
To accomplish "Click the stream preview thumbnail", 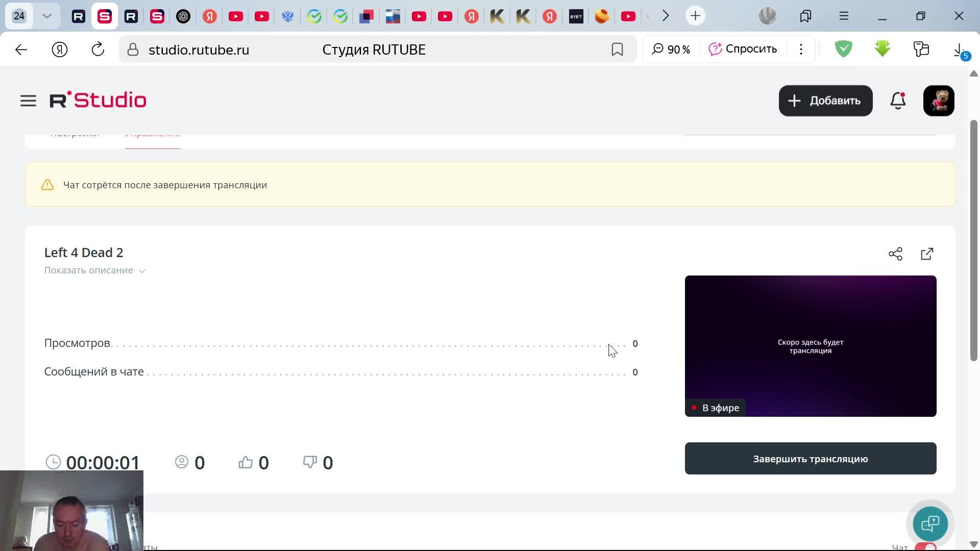I will click(810, 346).
